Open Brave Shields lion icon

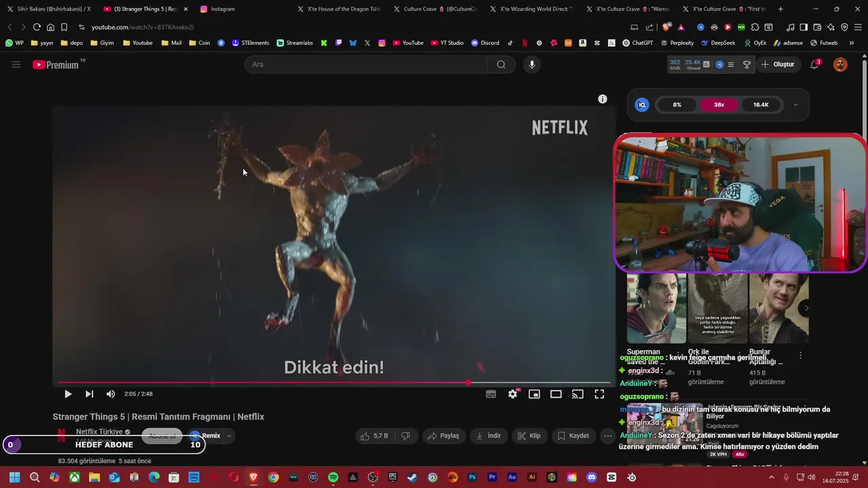click(667, 27)
